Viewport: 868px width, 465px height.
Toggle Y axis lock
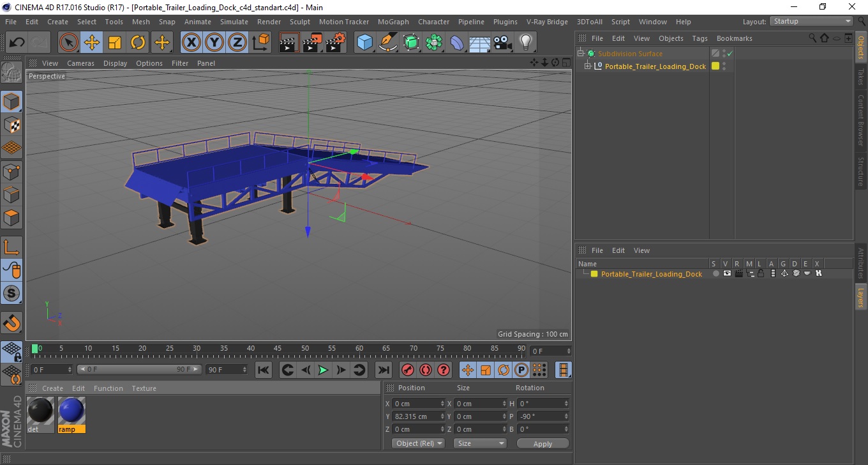pyautogui.click(x=214, y=43)
